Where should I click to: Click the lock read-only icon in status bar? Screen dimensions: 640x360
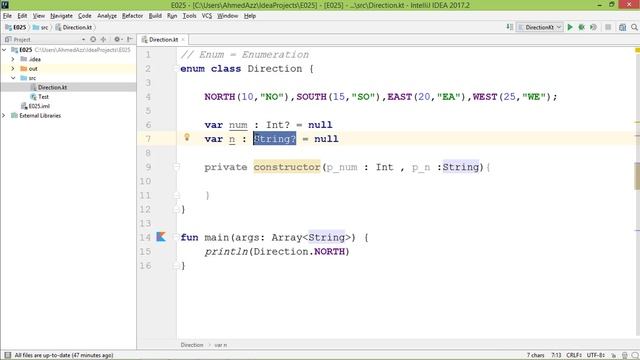[613, 356]
